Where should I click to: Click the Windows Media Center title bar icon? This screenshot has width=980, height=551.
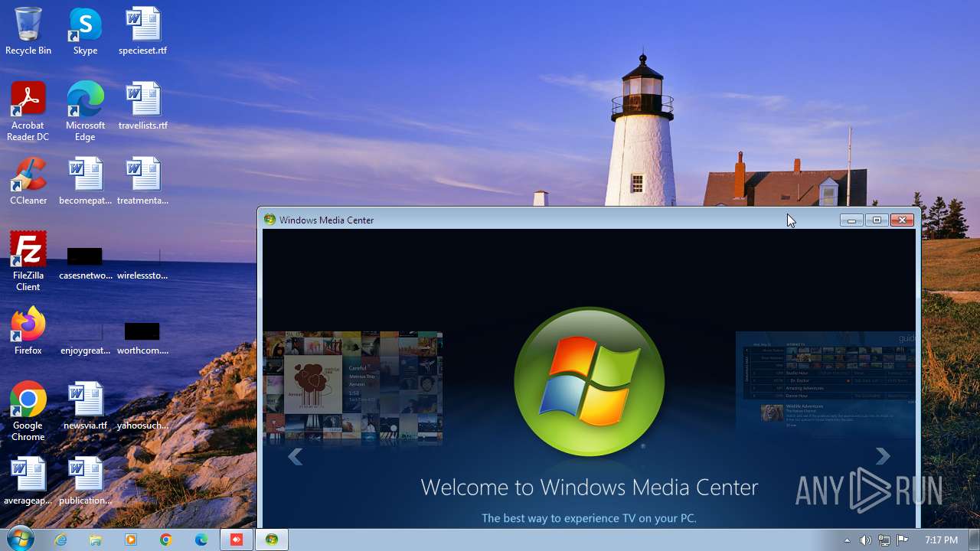(269, 220)
